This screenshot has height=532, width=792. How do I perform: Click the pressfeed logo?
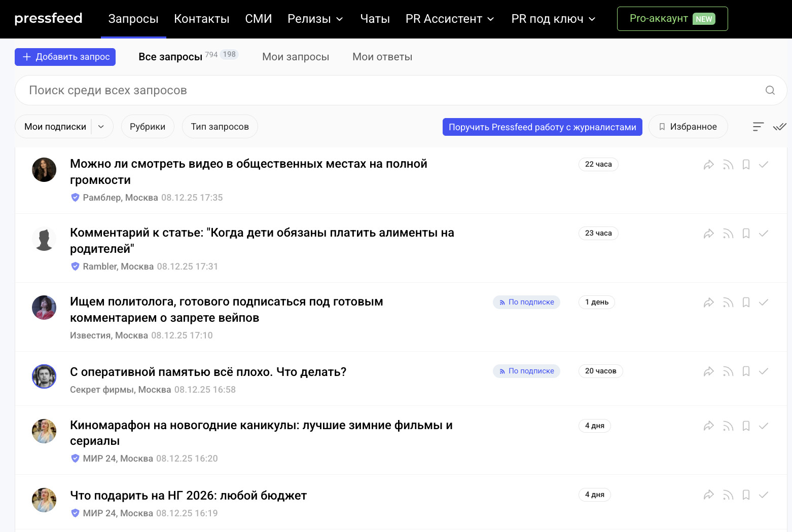click(x=48, y=19)
